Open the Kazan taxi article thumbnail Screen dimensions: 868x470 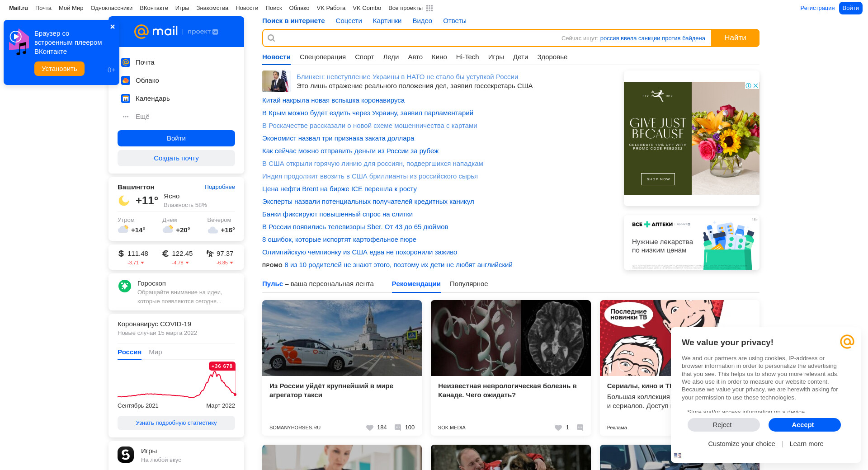coord(342,338)
